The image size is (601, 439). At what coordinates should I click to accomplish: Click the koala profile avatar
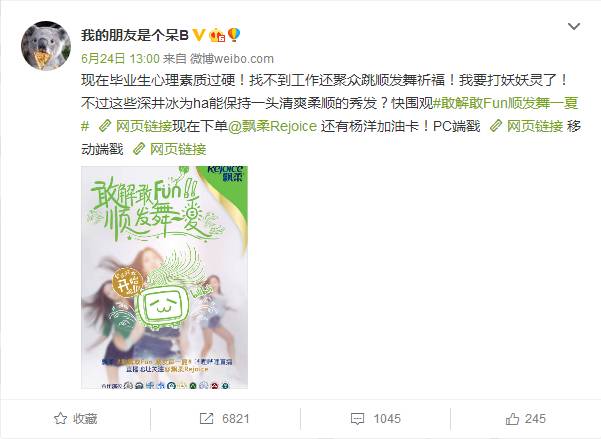tap(46, 46)
